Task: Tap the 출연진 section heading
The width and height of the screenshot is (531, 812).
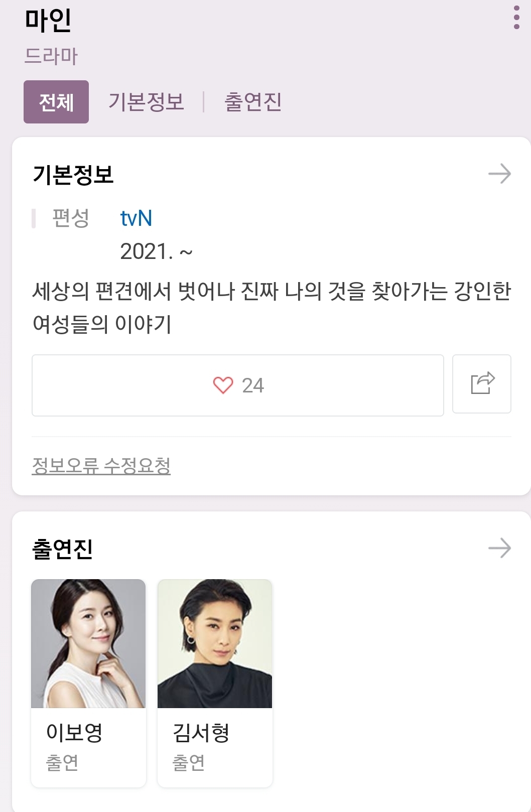Action: pyautogui.click(x=62, y=549)
